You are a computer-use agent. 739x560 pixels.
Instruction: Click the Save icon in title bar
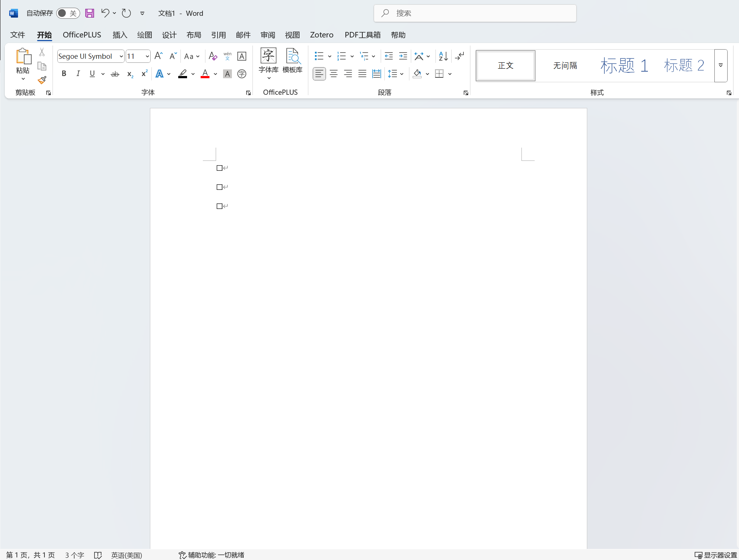click(90, 13)
